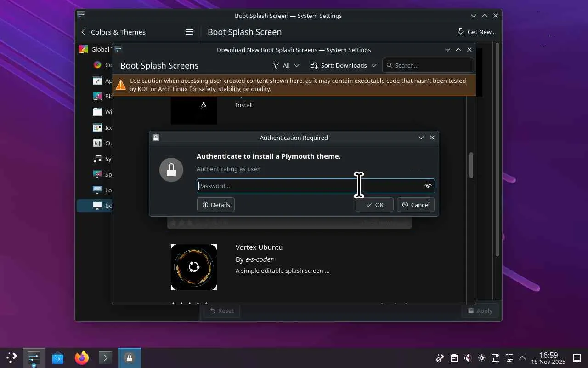Confirm authentication with the OK button
The height and width of the screenshot is (368, 588).
(x=375, y=205)
